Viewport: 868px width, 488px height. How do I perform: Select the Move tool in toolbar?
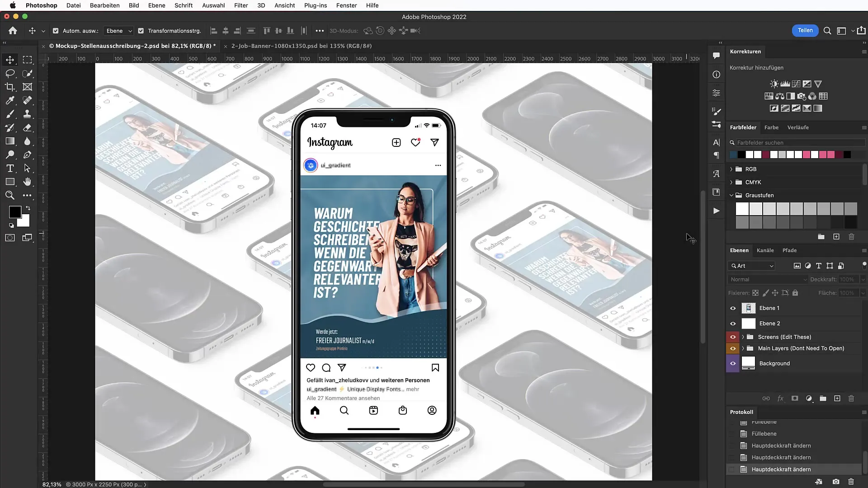(10, 59)
